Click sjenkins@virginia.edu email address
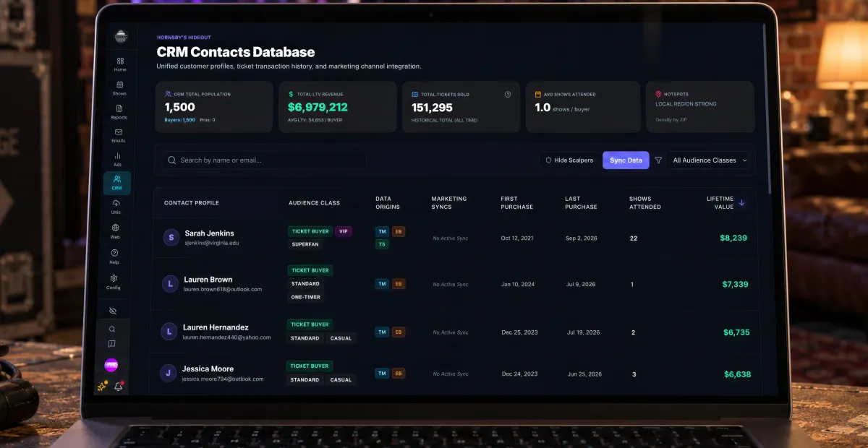 click(x=212, y=244)
